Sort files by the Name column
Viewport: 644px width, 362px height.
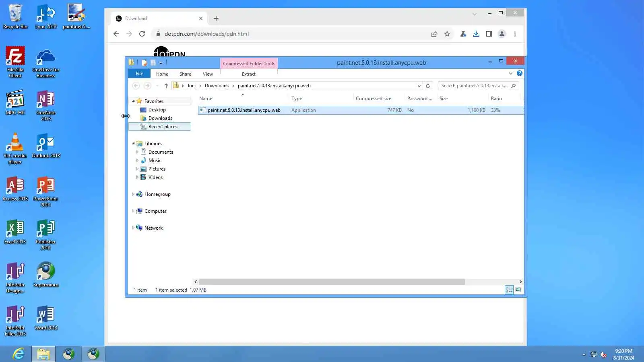[x=243, y=99]
